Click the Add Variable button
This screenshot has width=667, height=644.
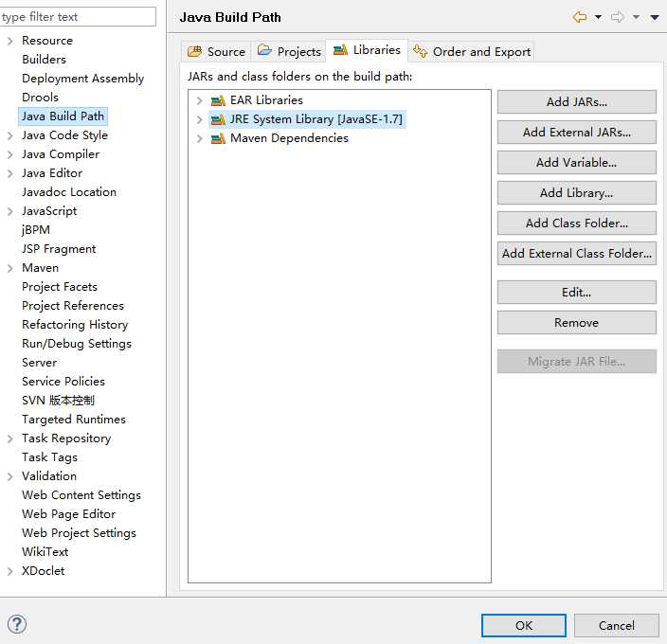point(577,162)
